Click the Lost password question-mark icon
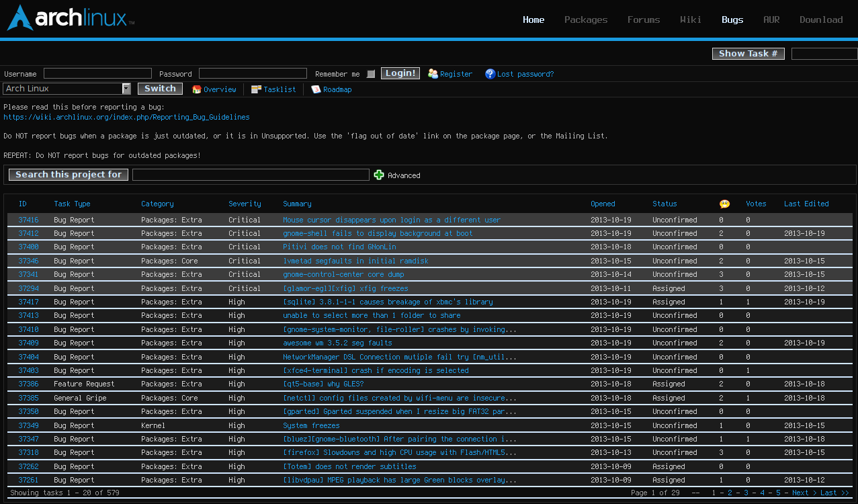The height and width of the screenshot is (504, 858). point(490,74)
